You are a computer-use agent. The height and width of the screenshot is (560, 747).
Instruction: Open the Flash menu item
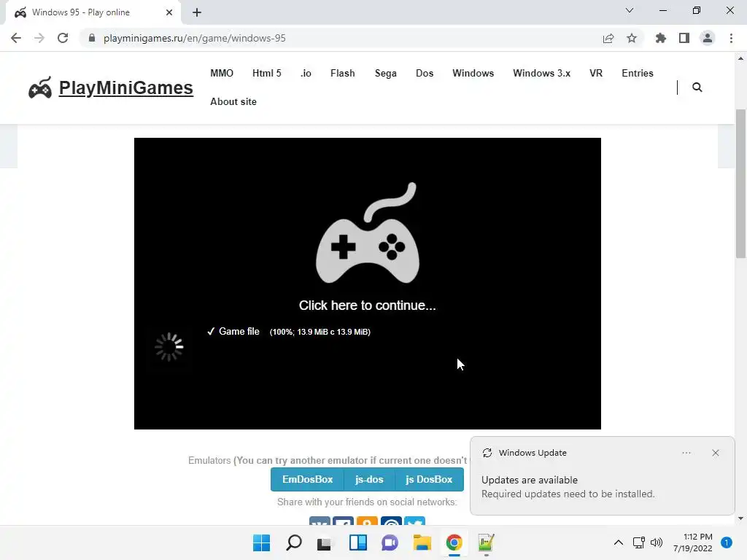point(343,74)
